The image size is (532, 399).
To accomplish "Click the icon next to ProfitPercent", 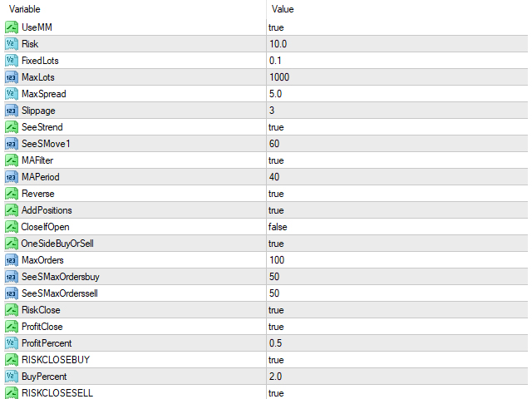I will (x=11, y=343).
